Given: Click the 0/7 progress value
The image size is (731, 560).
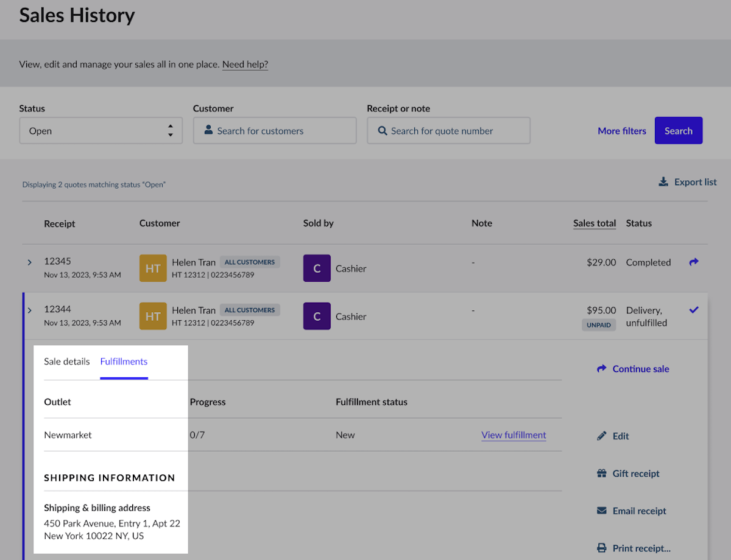Looking at the screenshot, I should point(197,435).
